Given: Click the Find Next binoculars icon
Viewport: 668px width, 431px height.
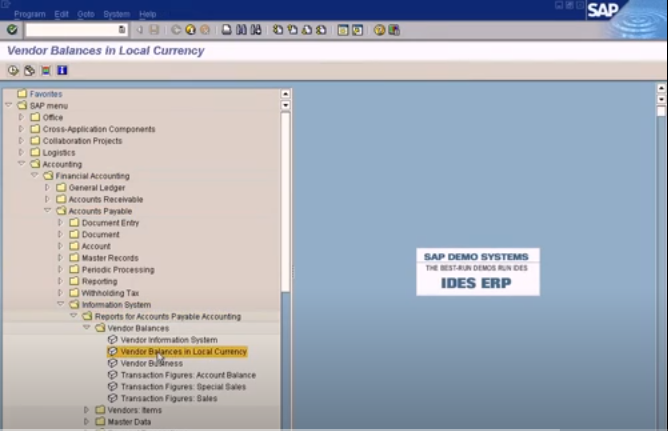Looking at the screenshot, I should point(256,30).
